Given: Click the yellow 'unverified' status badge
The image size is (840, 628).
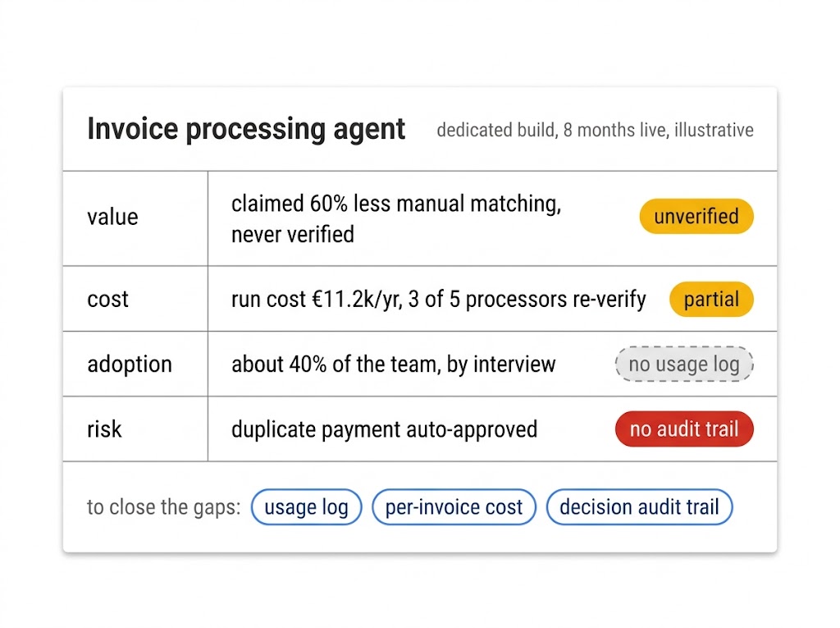Looking at the screenshot, I should [x=696, y=217].
